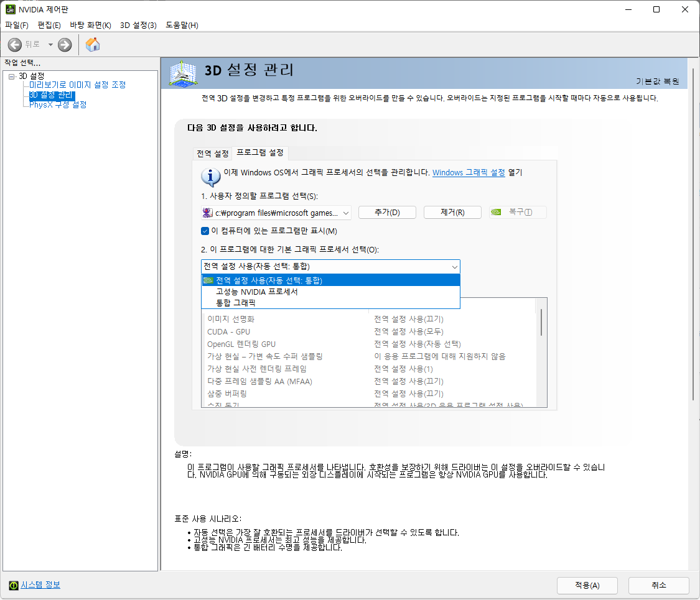Click the NVIDIA logo on 복구 button
This screenshot has width=700, height=600.
click(496, 213)
